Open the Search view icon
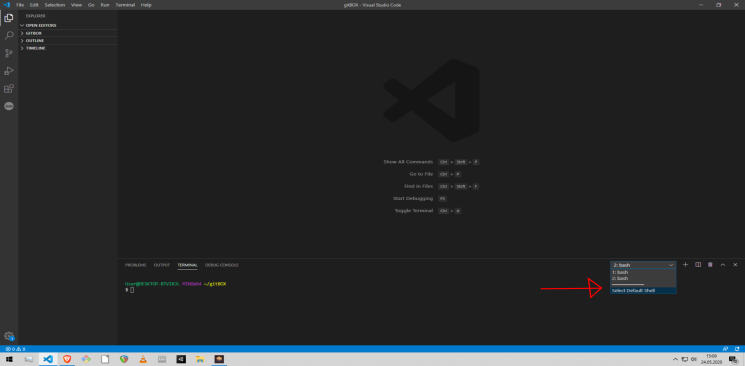The image size is (745, 366). [x=9, y=36]
